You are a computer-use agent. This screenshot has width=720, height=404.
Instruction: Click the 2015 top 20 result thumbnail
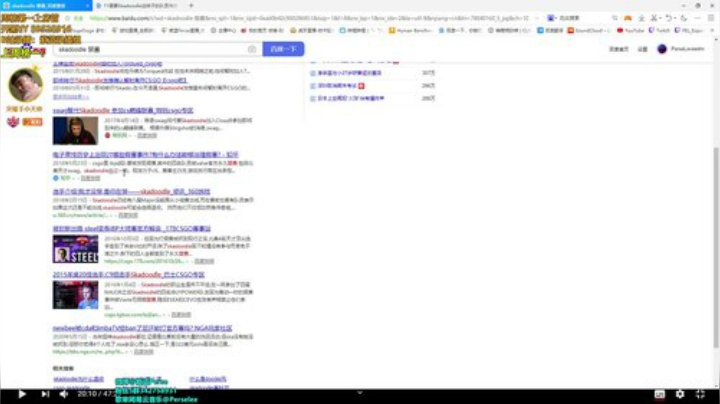click(x=75, y=295)
